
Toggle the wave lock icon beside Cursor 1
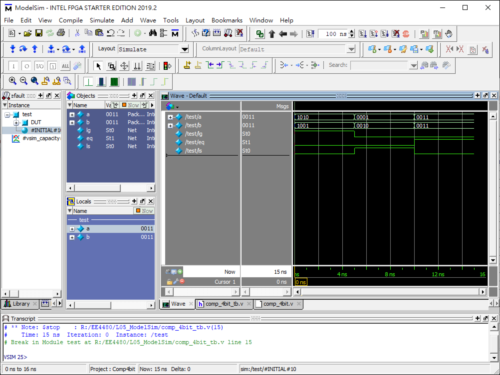pos(169,282)
